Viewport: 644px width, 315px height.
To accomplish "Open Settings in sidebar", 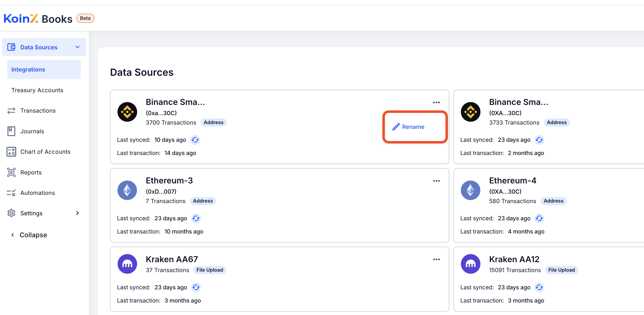I will click(x=31, y=213).
